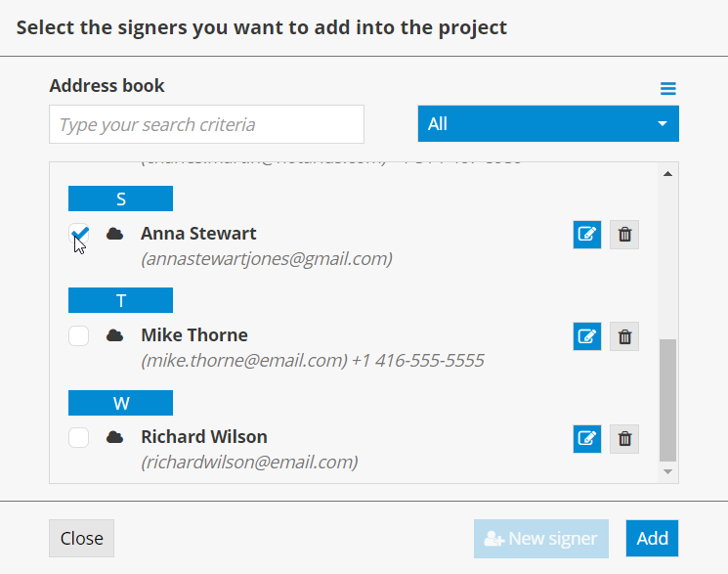
Task: Uncheck the Anna Stewart checkbox
Action: point(79,234)
